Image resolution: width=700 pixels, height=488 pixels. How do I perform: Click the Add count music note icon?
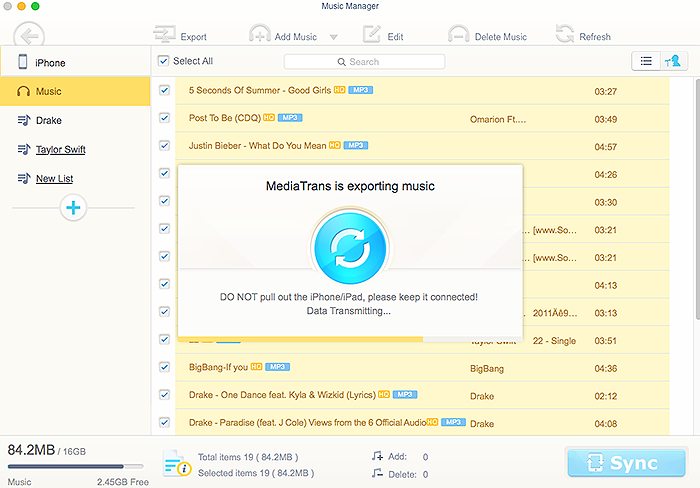coord(377,456)
